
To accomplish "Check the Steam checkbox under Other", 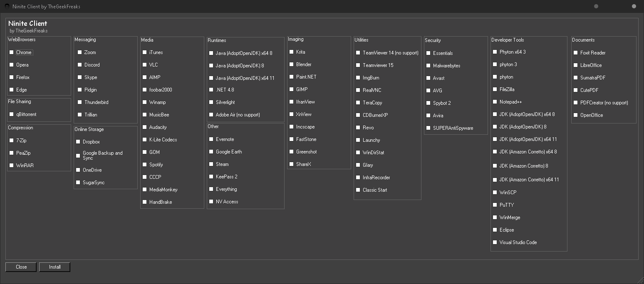I will point(211,164).
